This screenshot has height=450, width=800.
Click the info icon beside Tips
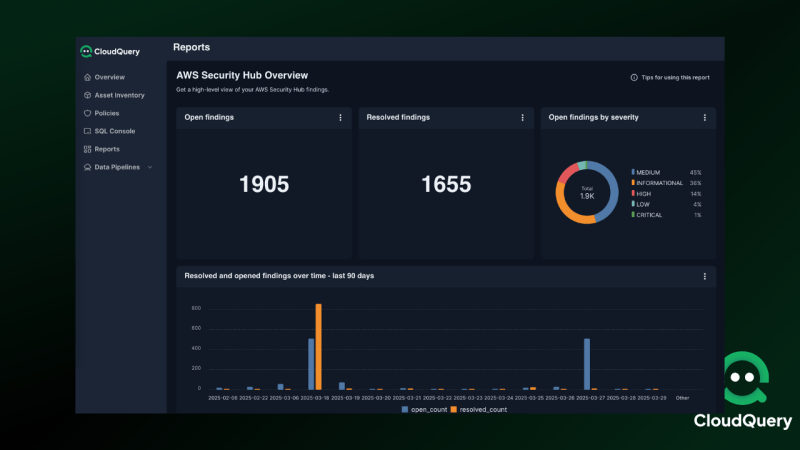(634, 78)
